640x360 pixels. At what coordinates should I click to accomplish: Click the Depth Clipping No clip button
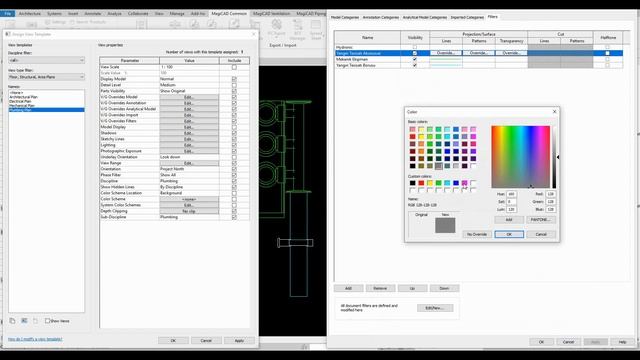tap(189, 211)
